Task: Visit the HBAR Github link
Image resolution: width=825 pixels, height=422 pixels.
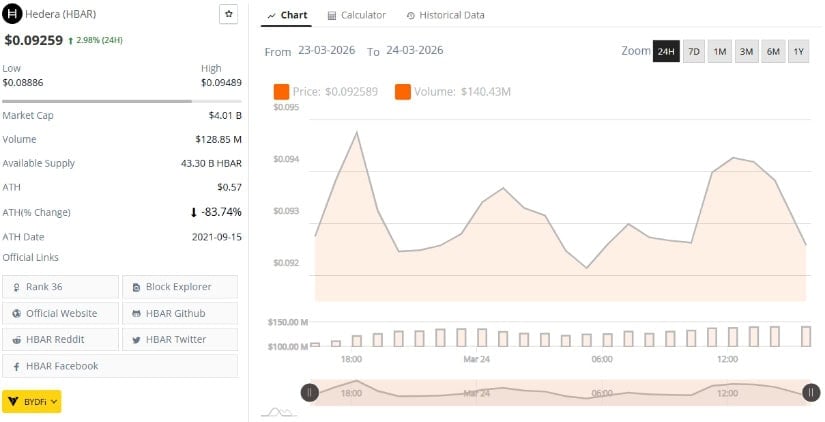Action: coord(180,313)
